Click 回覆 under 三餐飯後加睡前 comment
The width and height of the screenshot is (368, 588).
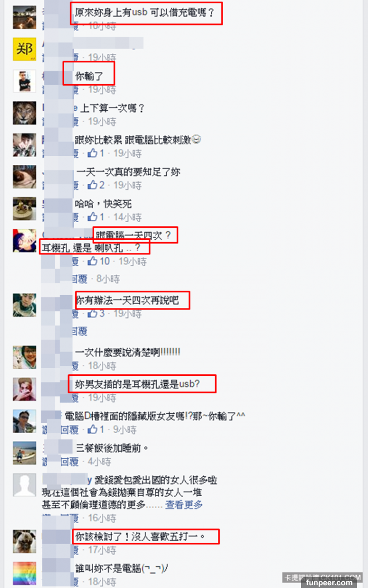70,461
